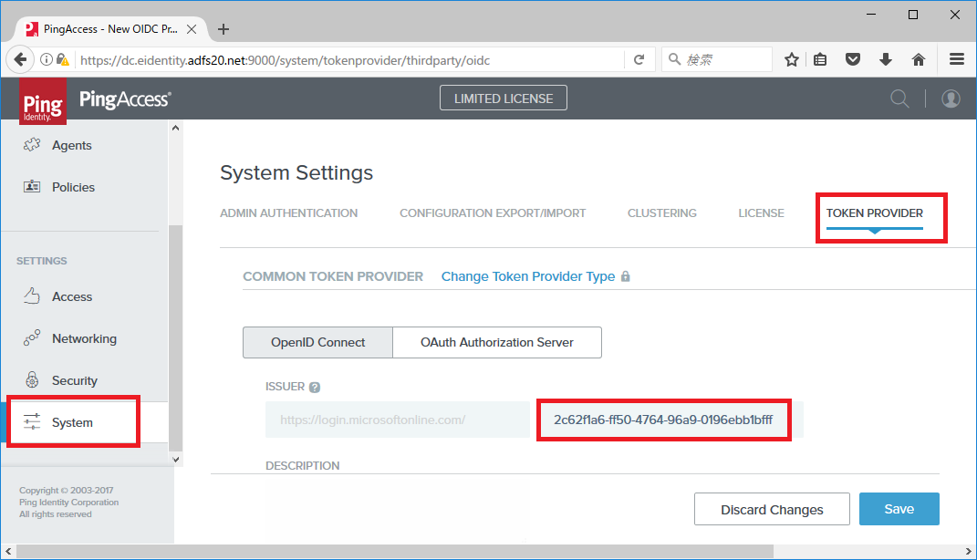
Task: Click the PingAccess search magnifier icon
Action: tap(899, 99)
